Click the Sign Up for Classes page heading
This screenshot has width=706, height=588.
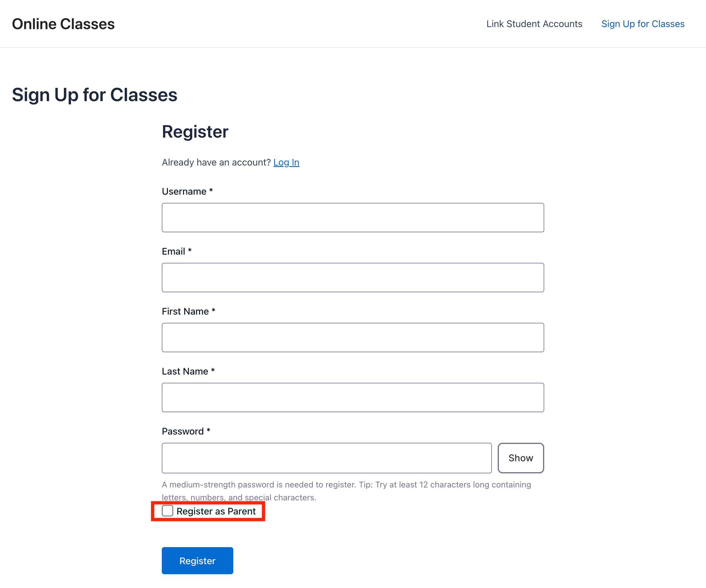(x=95, y=95)
